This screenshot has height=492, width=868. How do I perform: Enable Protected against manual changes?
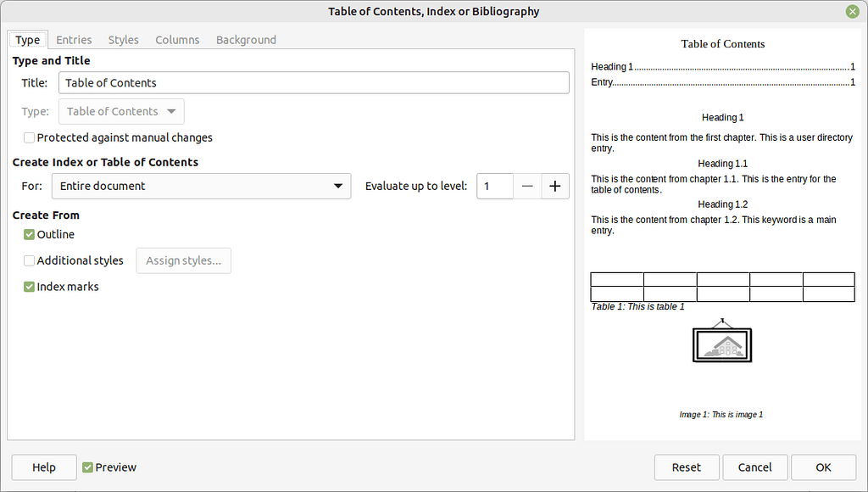point(29,137)
